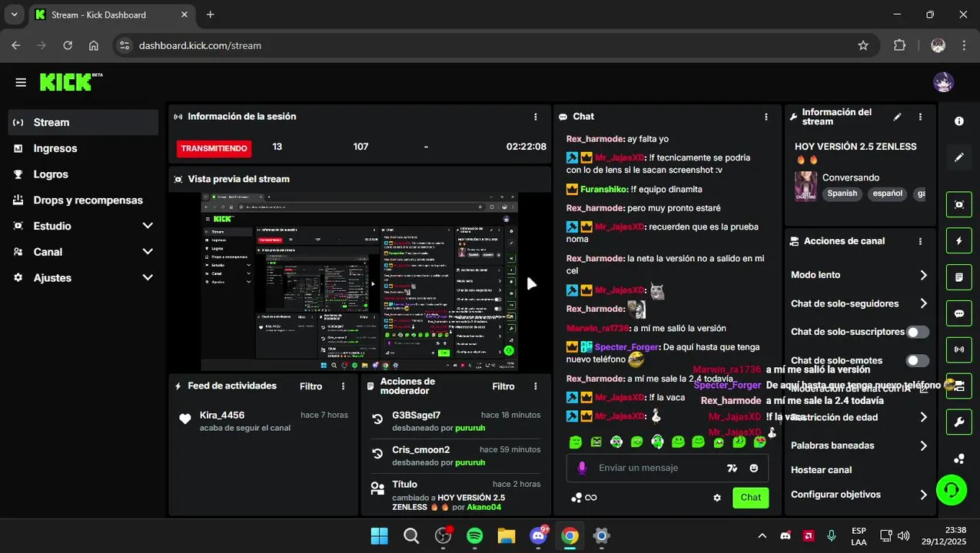
Task: Toggle the stream preview panel icon in sidebar
Action: tap(959, 204)
